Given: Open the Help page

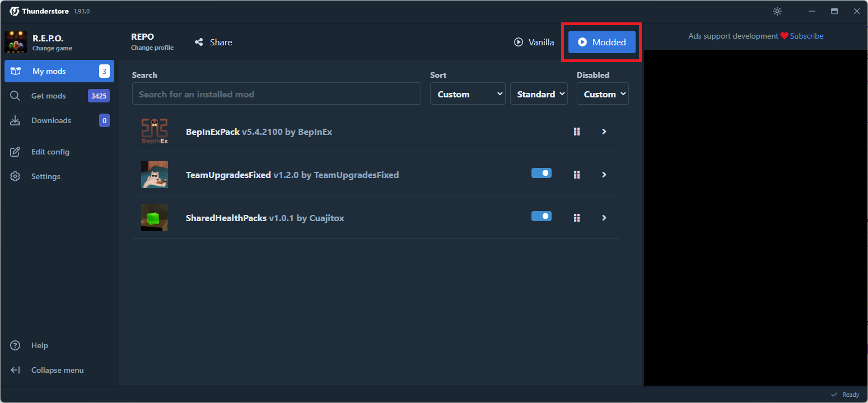Looking at the screenshot, I should 59,345.
